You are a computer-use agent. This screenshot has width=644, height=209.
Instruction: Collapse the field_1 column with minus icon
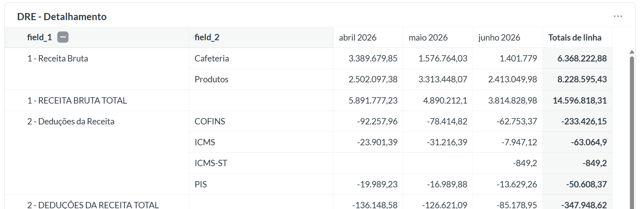tap(63, 37)
